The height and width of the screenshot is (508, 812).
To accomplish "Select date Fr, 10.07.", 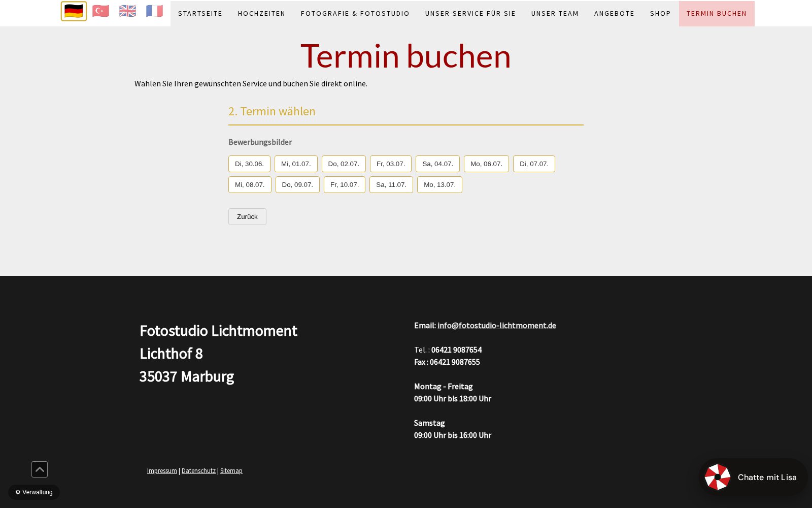I will 345,184.
